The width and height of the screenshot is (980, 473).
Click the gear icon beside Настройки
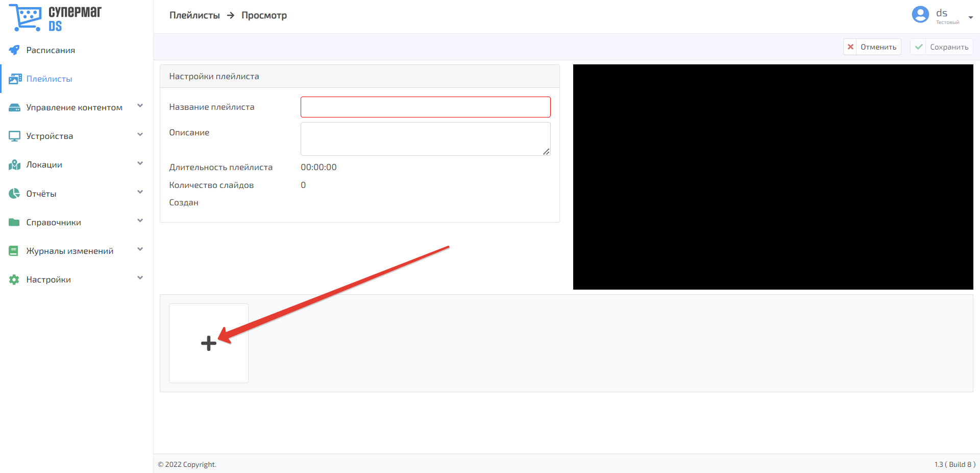(x=14, y=279)
